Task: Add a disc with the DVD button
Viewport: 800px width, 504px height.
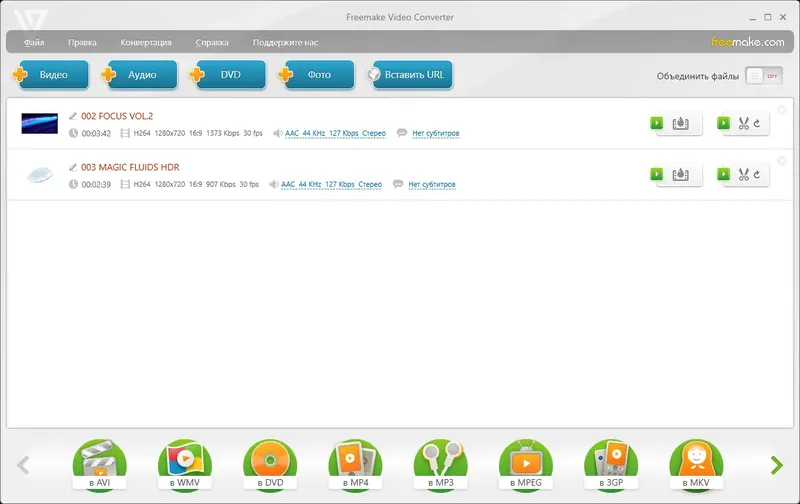Action: (x=227, y=74)
